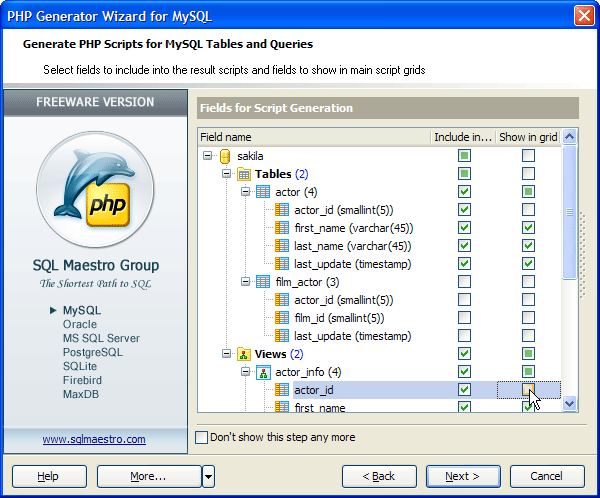Collapse the actor_info view node
Viewport: 600px width, 498px height.
coord(245,372)
